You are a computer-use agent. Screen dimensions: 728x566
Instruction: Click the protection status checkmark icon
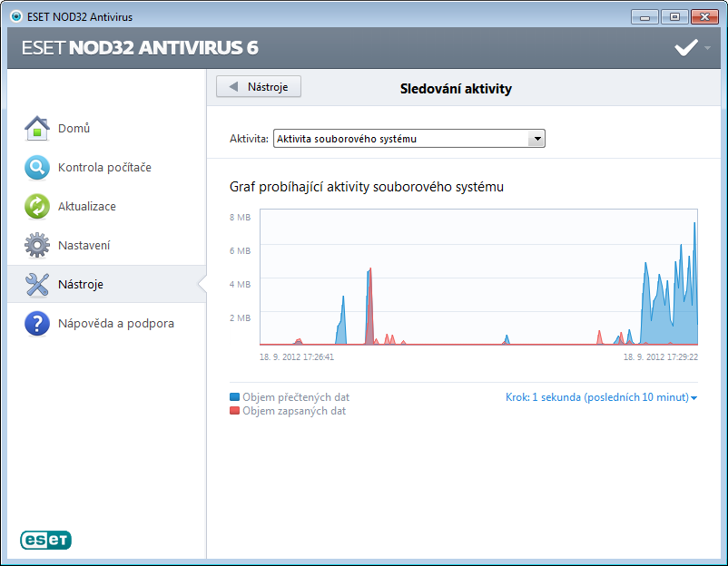point(685,47)
